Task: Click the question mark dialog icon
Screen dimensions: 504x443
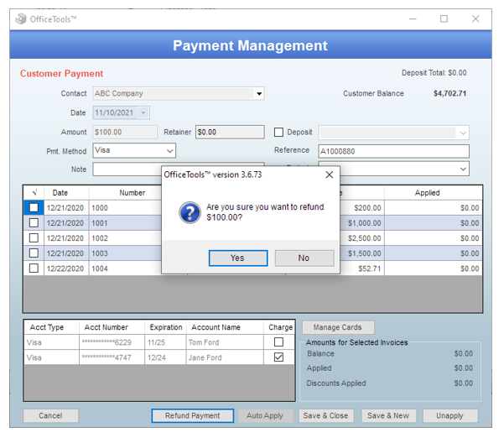Action: pos(190,212)
